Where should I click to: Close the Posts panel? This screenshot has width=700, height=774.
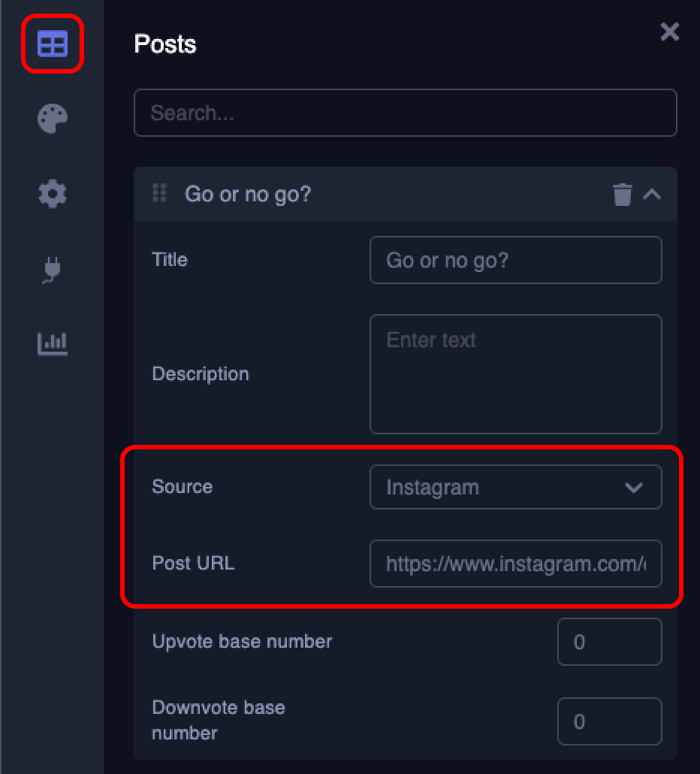(x=669, y=32)
